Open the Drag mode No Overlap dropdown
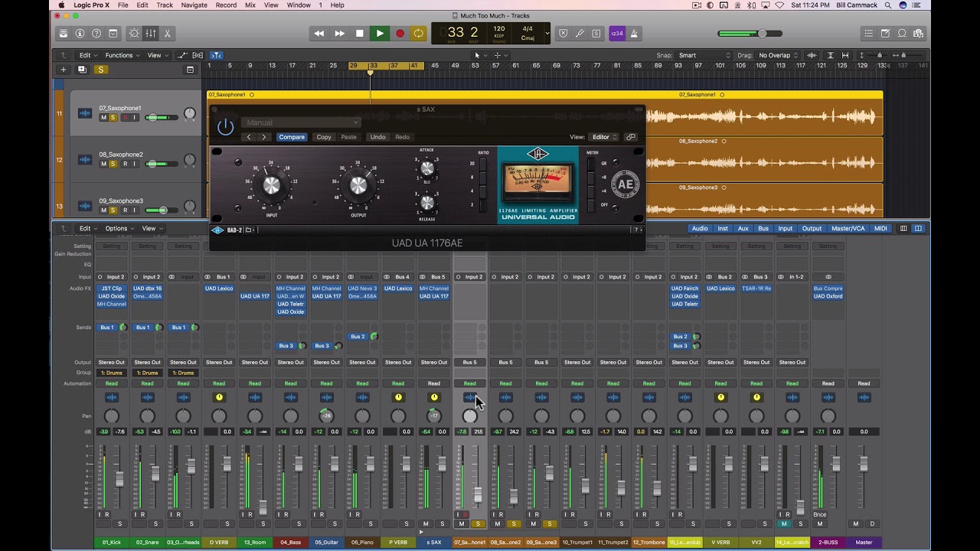980x551 pixels. pyautogui.click(x=779, y=55)
